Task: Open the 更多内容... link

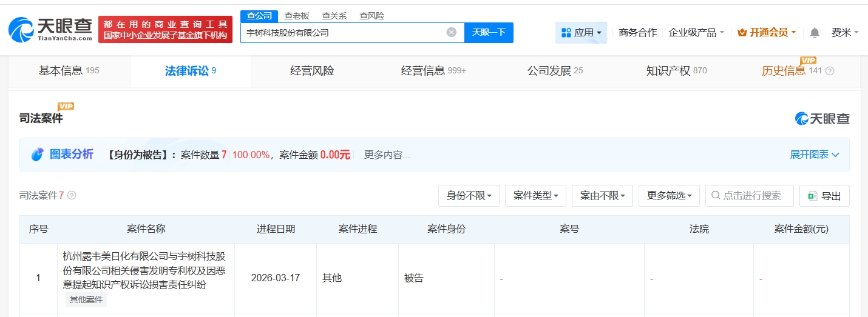Action: 387,155
